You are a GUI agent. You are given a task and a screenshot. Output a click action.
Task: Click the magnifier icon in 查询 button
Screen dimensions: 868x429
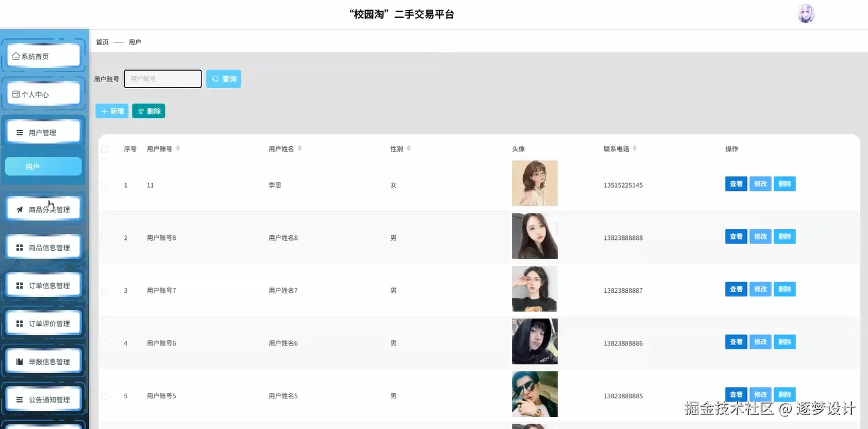[x=216, y=79]
